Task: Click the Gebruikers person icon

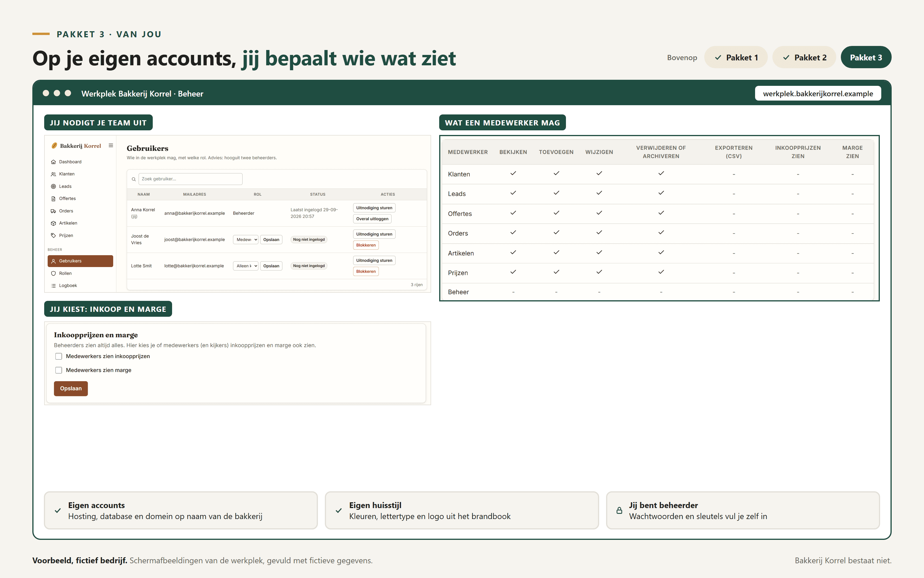Action: [53, 261]
